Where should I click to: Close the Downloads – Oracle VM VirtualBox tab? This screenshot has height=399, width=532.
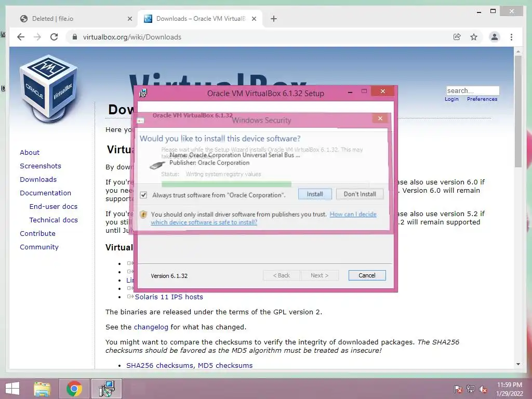pyautogui.click(x=254, y=19)
